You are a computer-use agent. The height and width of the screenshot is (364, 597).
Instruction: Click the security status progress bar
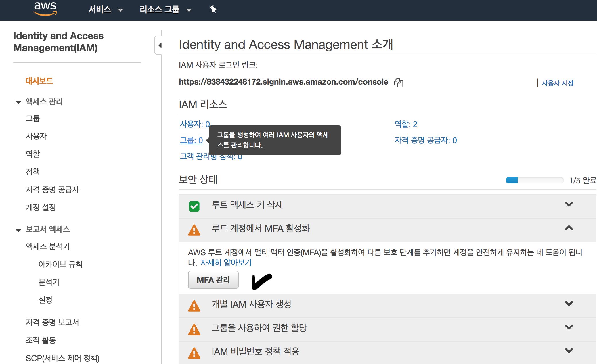(534, 180)
